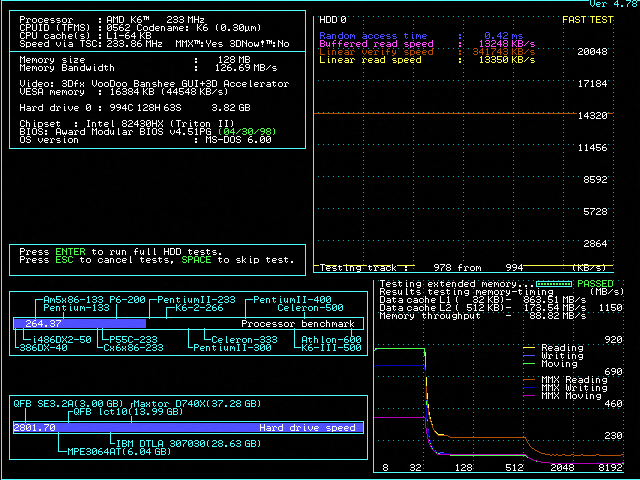This screenshot has width=640, height=480.
Task: Click the green SPACE key hint
Action: [196, 260]
